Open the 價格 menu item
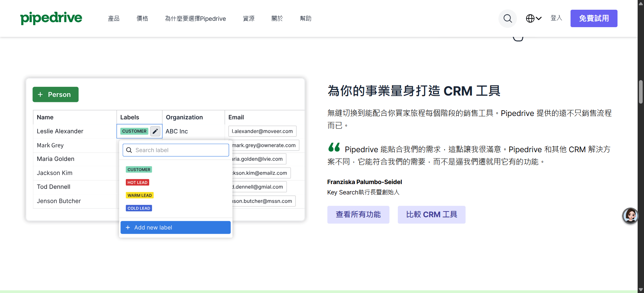This screenshot has width=644, height=293. (142, 18)
